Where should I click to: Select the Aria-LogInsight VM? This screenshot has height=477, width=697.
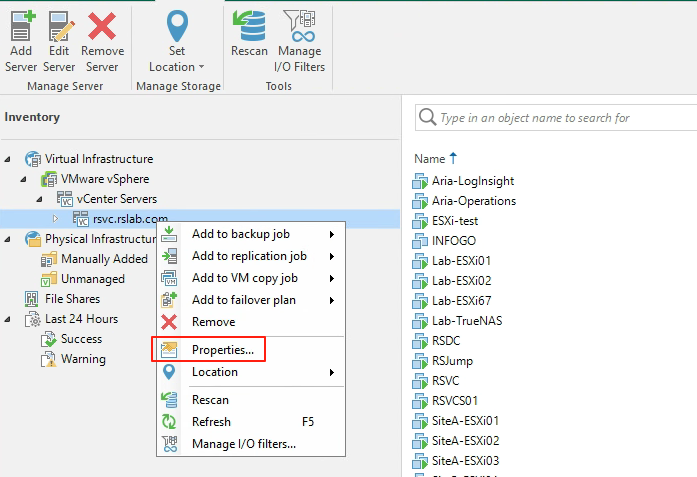(463, 181)
